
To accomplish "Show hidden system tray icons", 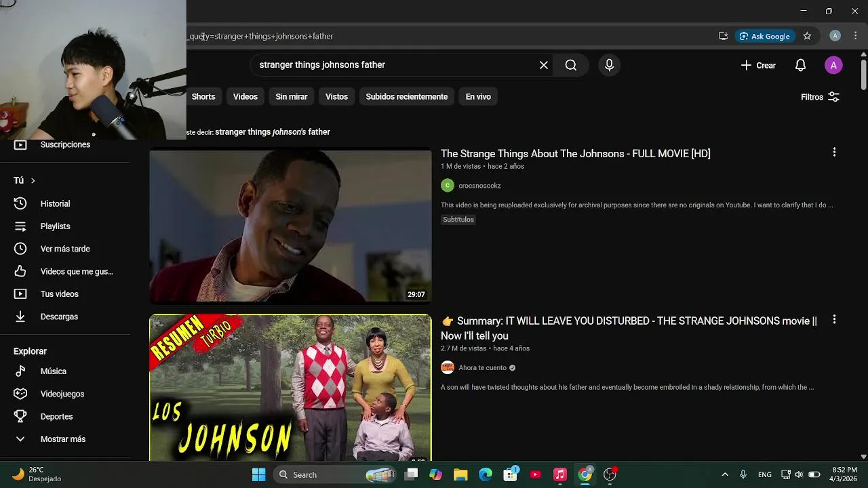I will [x=725, y=474].
